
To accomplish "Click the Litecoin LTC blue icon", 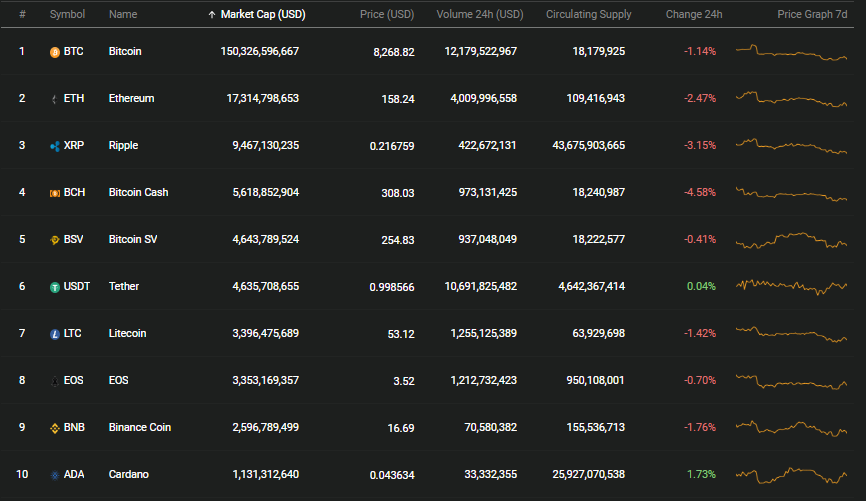I will point(55,334).
